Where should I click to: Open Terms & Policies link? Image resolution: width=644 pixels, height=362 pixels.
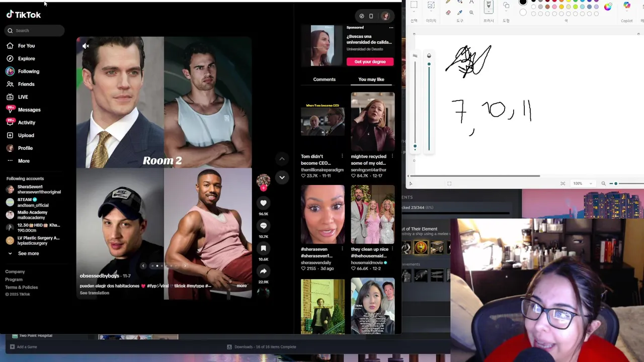(22, 287)
